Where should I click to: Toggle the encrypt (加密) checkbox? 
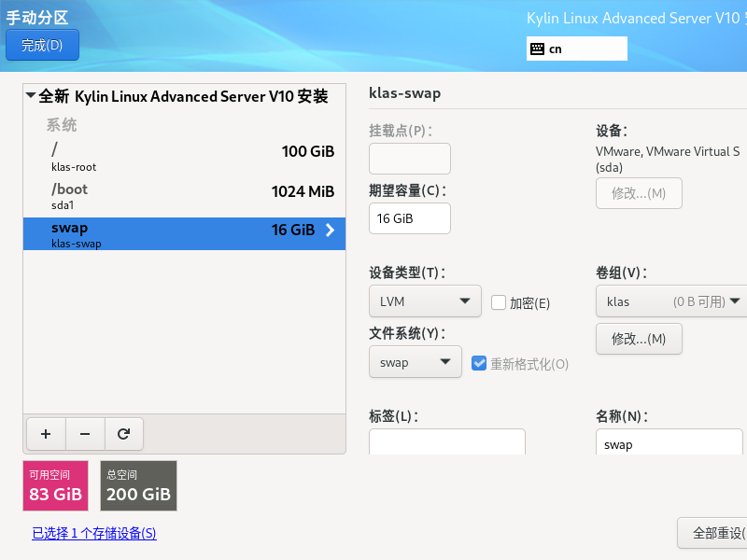click(x=499, y=302)
